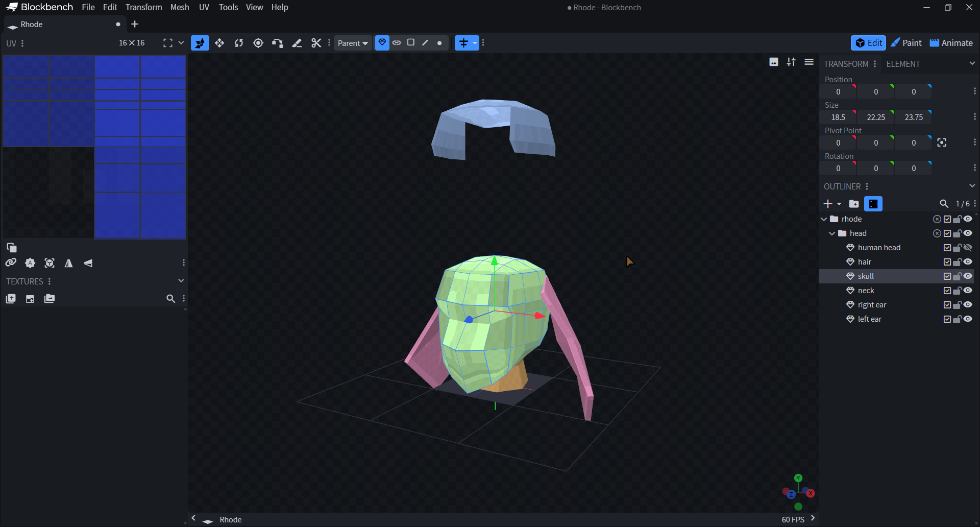Viewport: 980px width, 527px height.
Task: Click the create texture icon
Action: (x=30, y=299)
